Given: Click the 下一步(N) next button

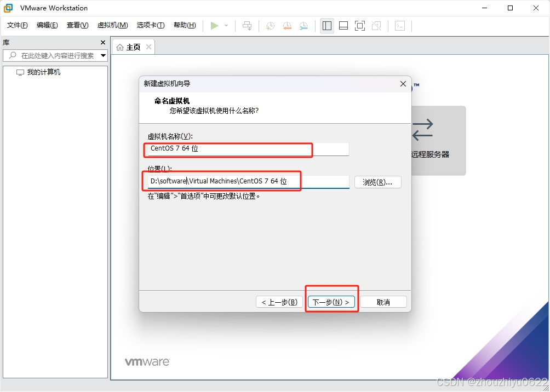Looking at the screenshot, I should pyautogui.click(x=331, y=302).
